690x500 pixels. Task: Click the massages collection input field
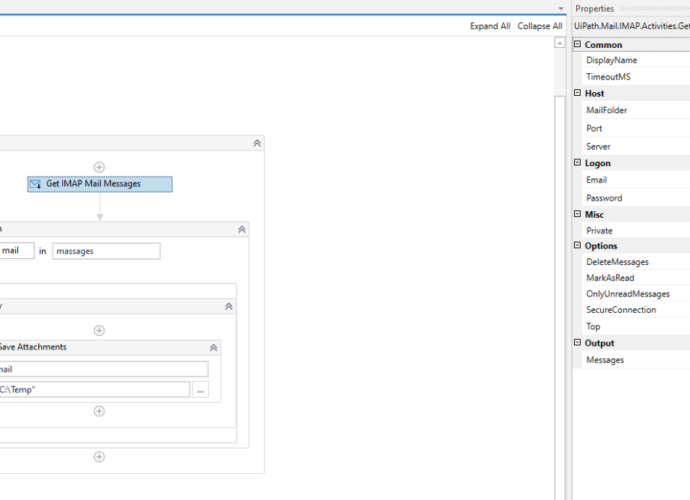click(105, 251)
